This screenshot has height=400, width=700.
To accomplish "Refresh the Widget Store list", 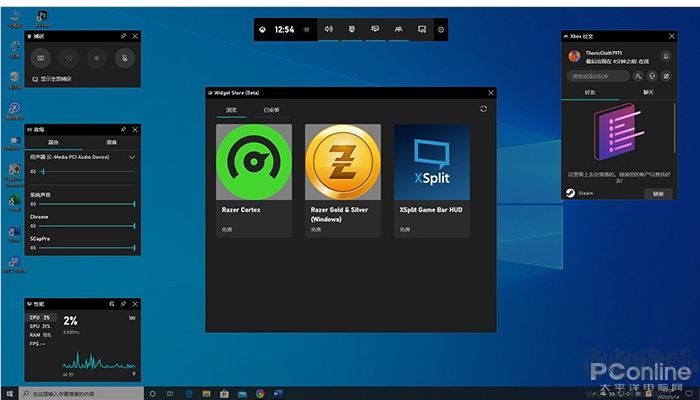I will point(483,109).
